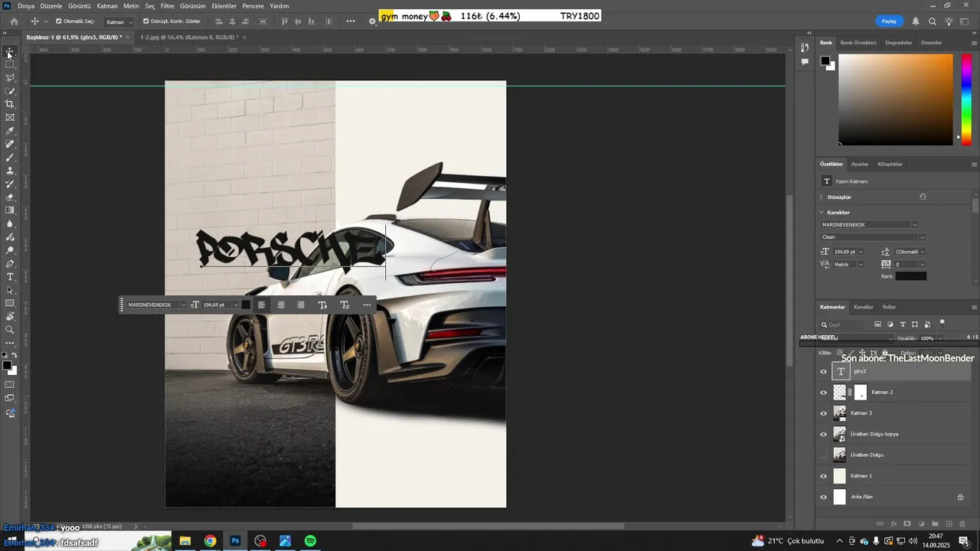Viewport: 980px width, 551px height.
Task: Collapse the Karakter section
Action: pos(822,213)
